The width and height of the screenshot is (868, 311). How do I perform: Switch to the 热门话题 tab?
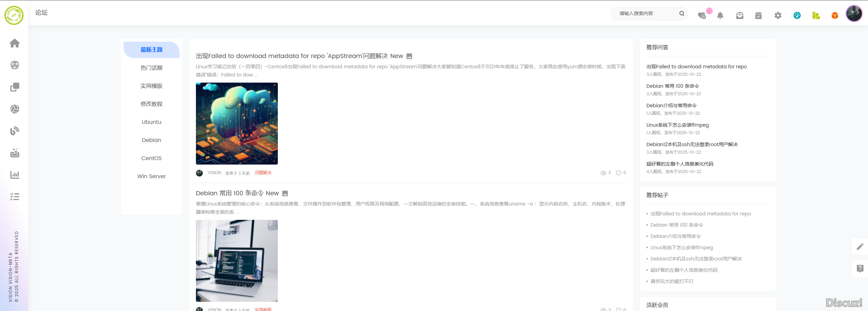pyautogui.click(x=152, y=68)
